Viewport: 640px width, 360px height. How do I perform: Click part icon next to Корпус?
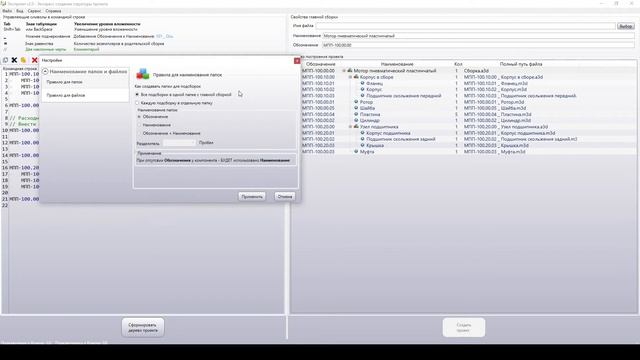click(362, 89)
